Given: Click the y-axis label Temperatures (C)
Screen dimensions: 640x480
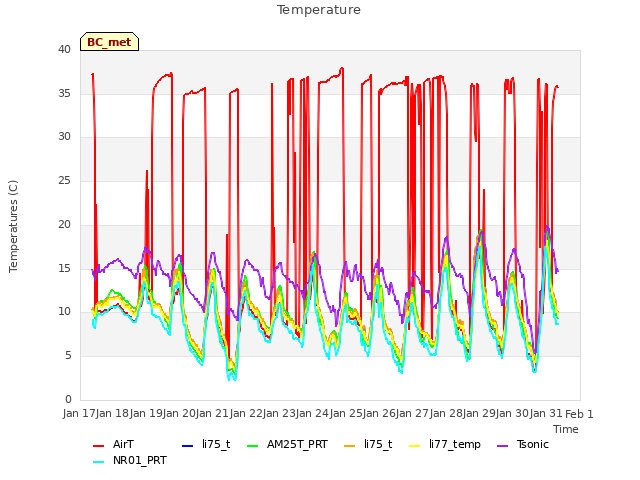Looking at the screenshot, I should click(13, 226).
